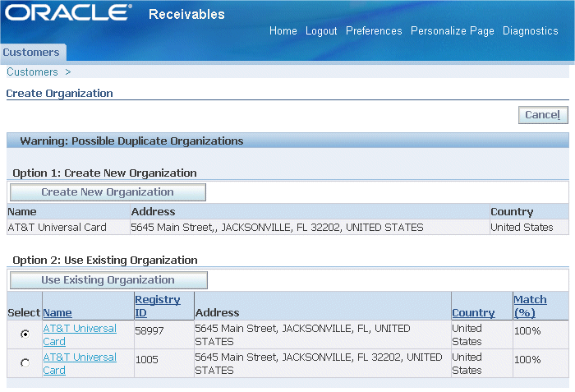Sort the table by Name column
This screenshot has height=392, width=575.
click(x=57, y=313)
